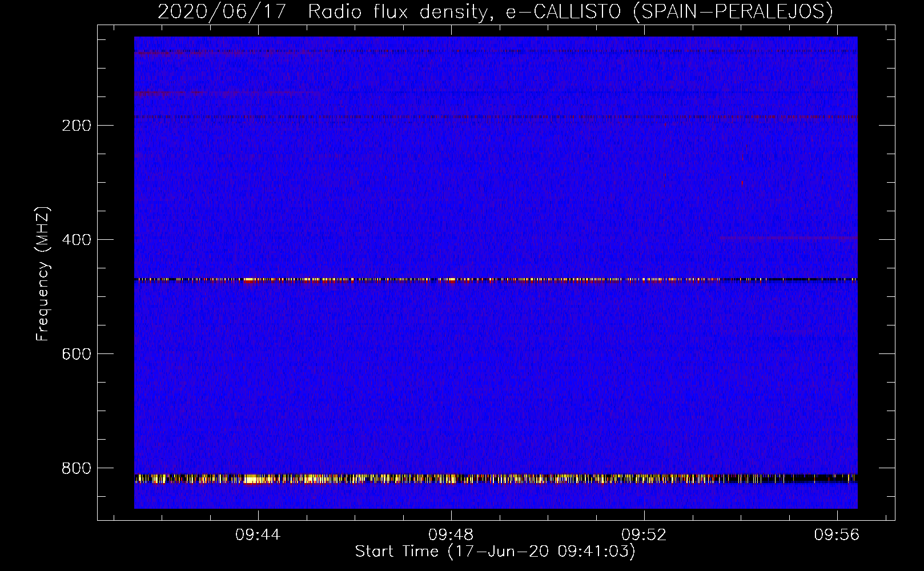Click the 09:56 time tick label

pos(837,534)
